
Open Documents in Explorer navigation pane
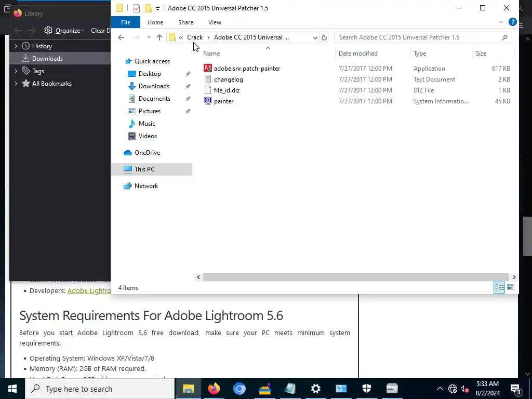click(x=154, y=99)
